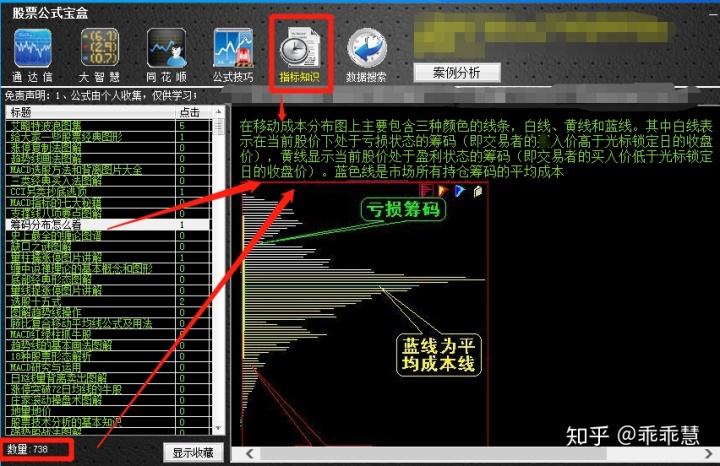Open the 三类经典买入法图解 entry
Image resolution: width=720 pixels, height=466 pixels.
pos(108,180)
